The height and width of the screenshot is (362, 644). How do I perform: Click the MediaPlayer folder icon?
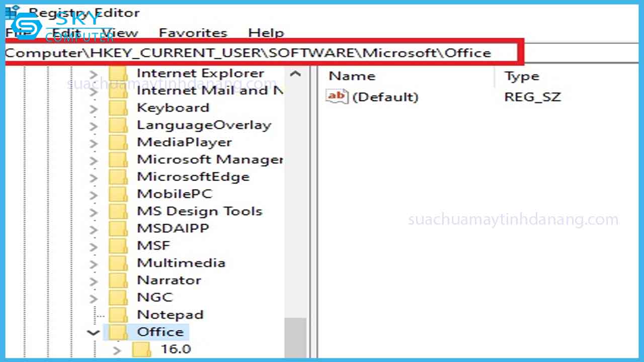tap(118, 142)
